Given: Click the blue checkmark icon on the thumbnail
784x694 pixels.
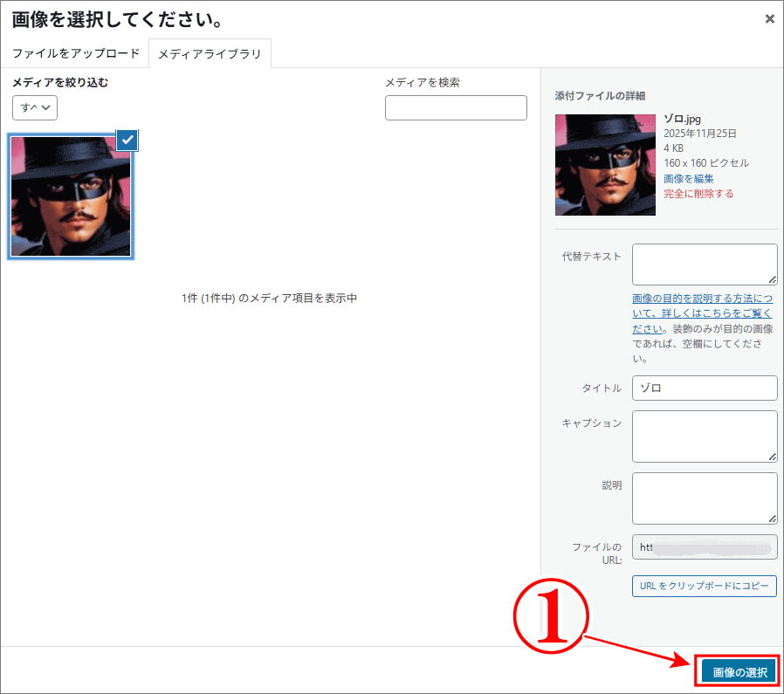Looking at the screenshot, I should (x=126, y=141).
